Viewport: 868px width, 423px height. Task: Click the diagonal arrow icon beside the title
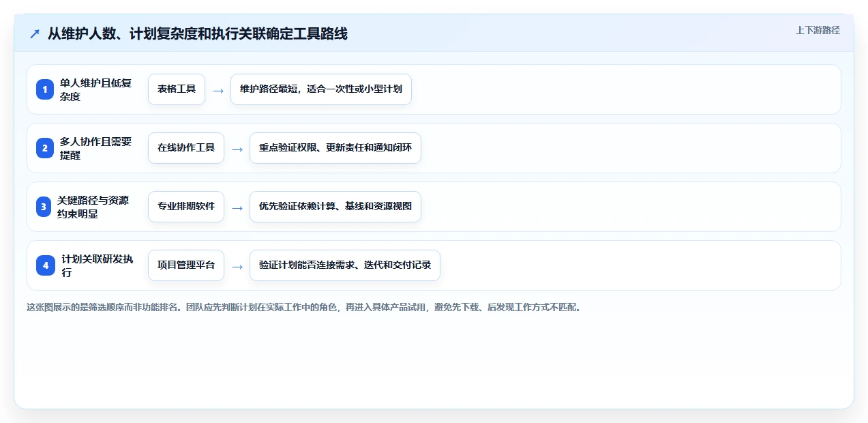coord(35,33)
